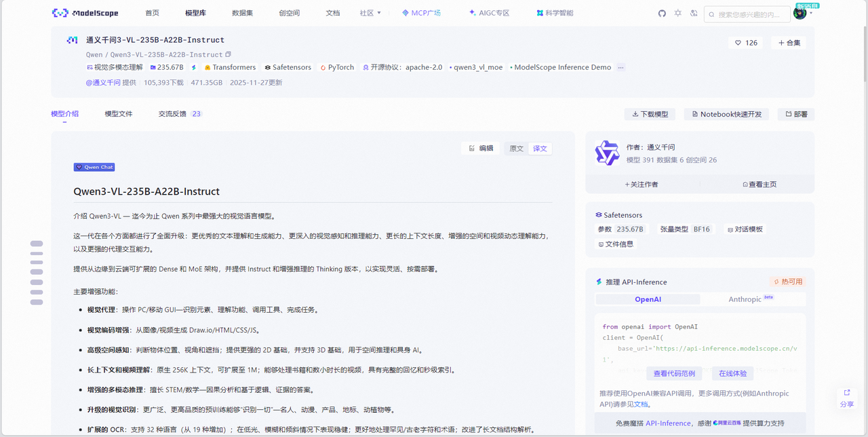Click the 查看代码范例 button
This screenshot has width=868, height=437.
pyautogui.click(x=674, y=373)
